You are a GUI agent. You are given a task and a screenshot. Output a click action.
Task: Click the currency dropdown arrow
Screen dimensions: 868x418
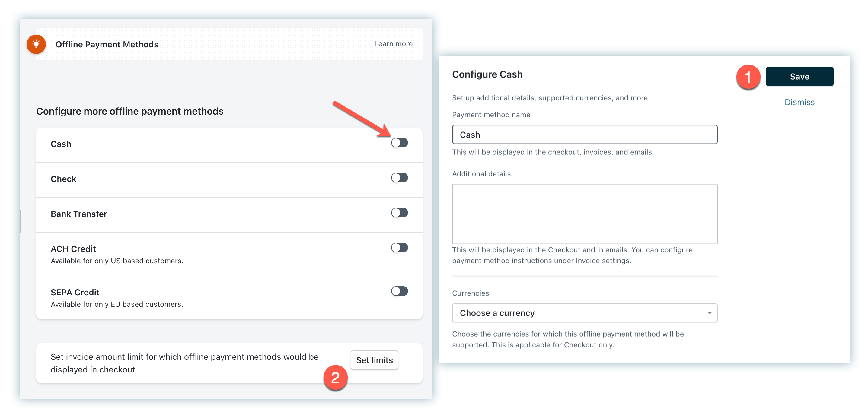coord(710,313)
